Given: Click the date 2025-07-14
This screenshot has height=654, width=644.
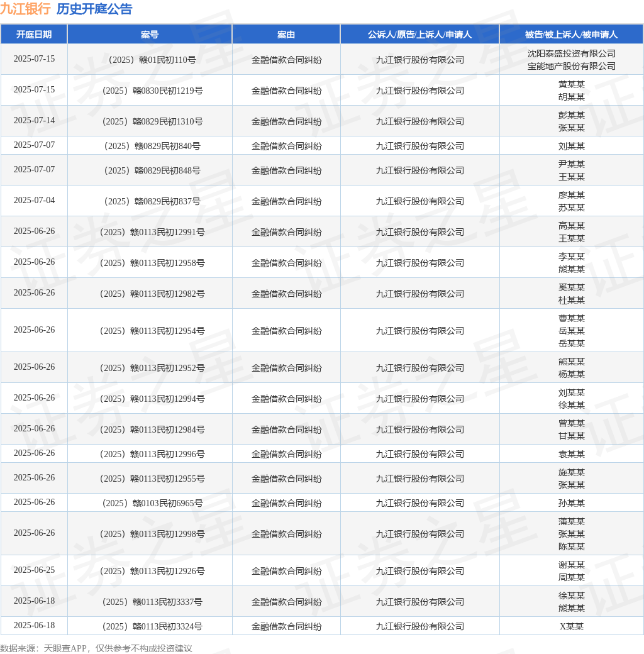Looking at the screenshot, I should coord(34,121).
